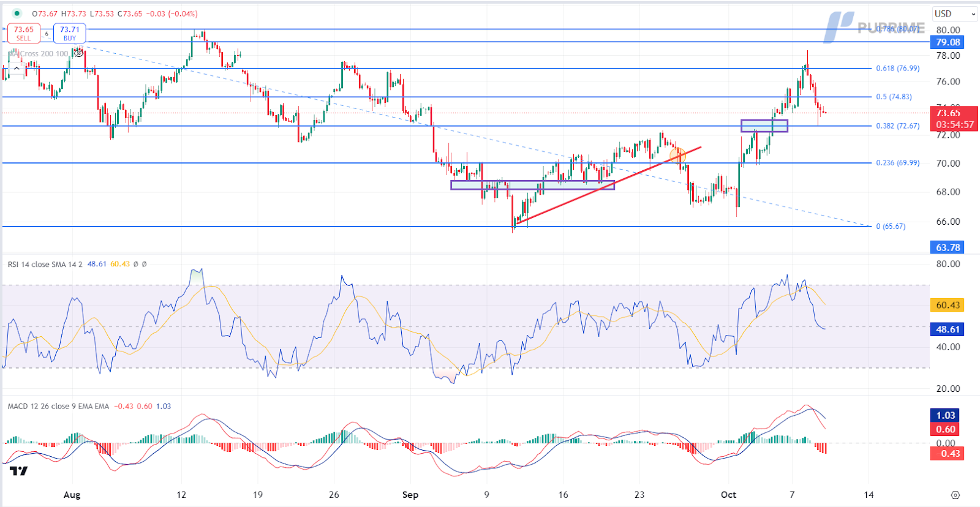This screenshot has height=507, width=980.
Task: Click the RSI 14 close SMA 14 2 legend
Action: (x=45, y=265)
